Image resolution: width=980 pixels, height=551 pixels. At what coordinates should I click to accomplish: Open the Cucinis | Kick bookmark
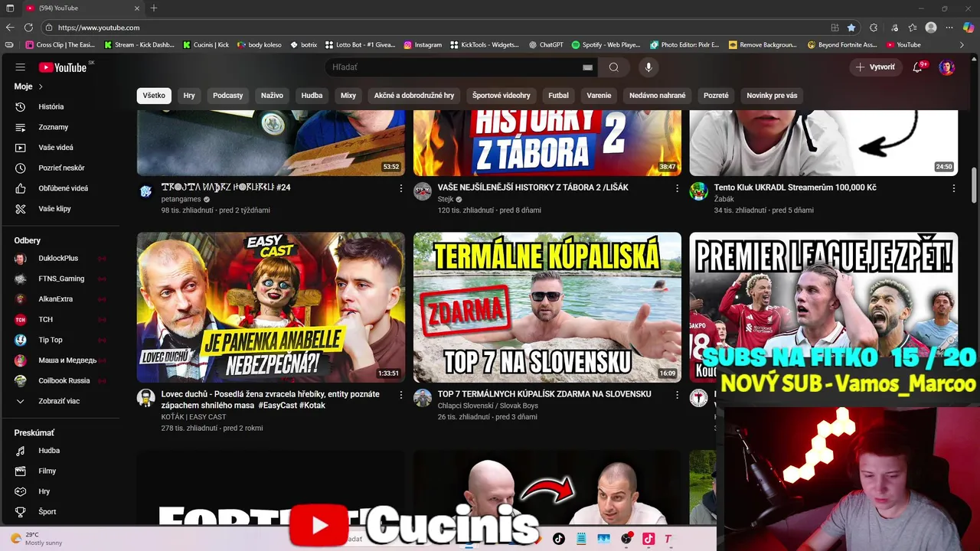coord(205,45)
